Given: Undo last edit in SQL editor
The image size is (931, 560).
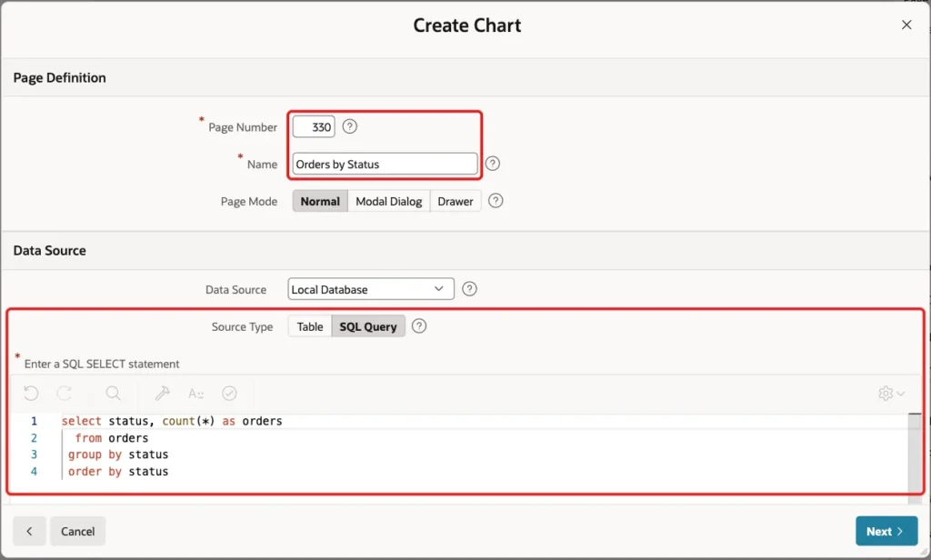Looking at the screenshot, I should pyautogui.click(x=31, y=393).
